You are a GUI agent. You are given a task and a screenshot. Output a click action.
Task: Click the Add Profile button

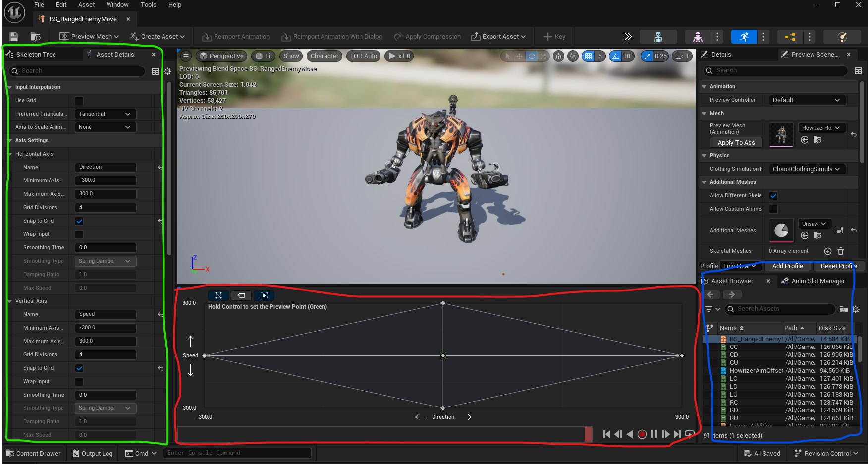787,266
